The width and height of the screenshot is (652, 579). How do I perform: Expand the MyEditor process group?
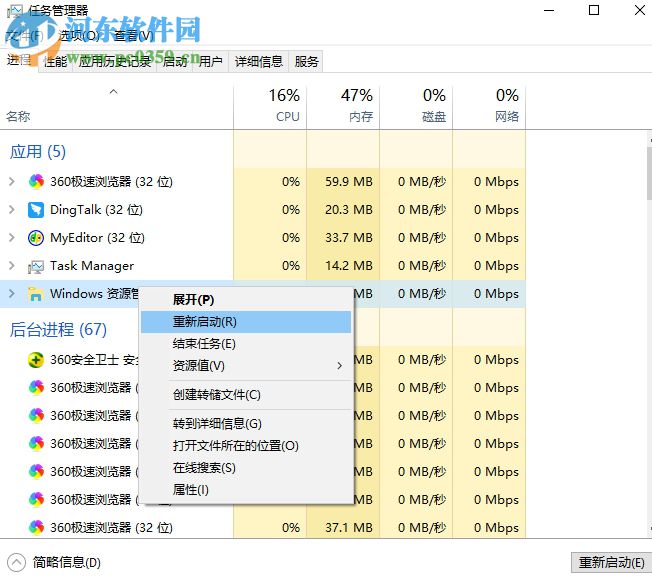tap(12, 238)
